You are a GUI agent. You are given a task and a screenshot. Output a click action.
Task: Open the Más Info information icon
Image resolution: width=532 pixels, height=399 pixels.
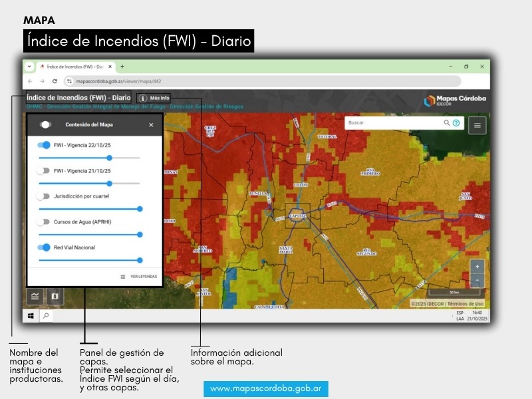(143, 98)
